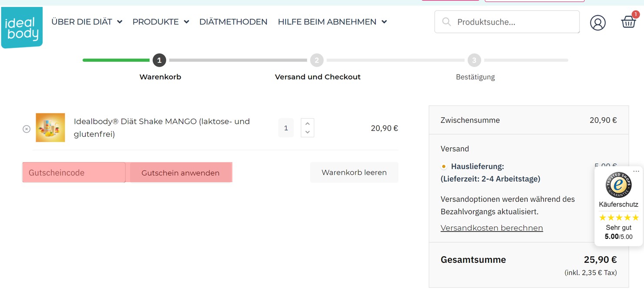The height and width of the screenshot is (292, 644).
Task: Decrease quantity with the down arrow
Action: [x=308, y=132]
